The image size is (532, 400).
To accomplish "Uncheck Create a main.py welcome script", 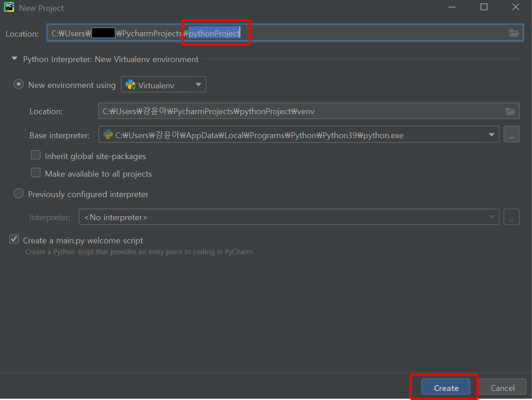I will click(14, 239).
